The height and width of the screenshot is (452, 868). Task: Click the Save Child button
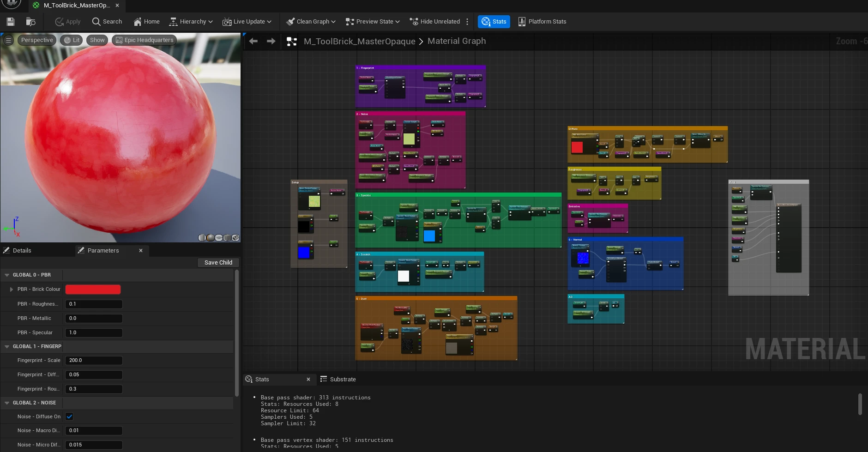pos(218,262)
